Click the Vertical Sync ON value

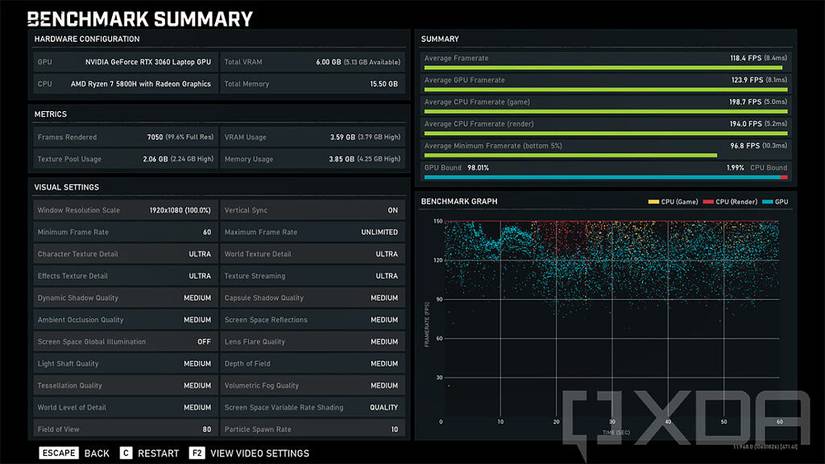tap(393, 210)
